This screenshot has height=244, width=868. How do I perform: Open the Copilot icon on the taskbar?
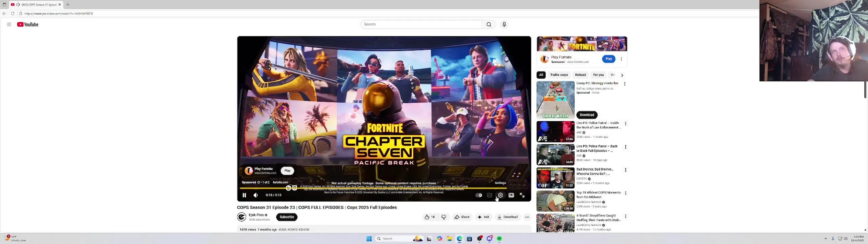[439, 239]
